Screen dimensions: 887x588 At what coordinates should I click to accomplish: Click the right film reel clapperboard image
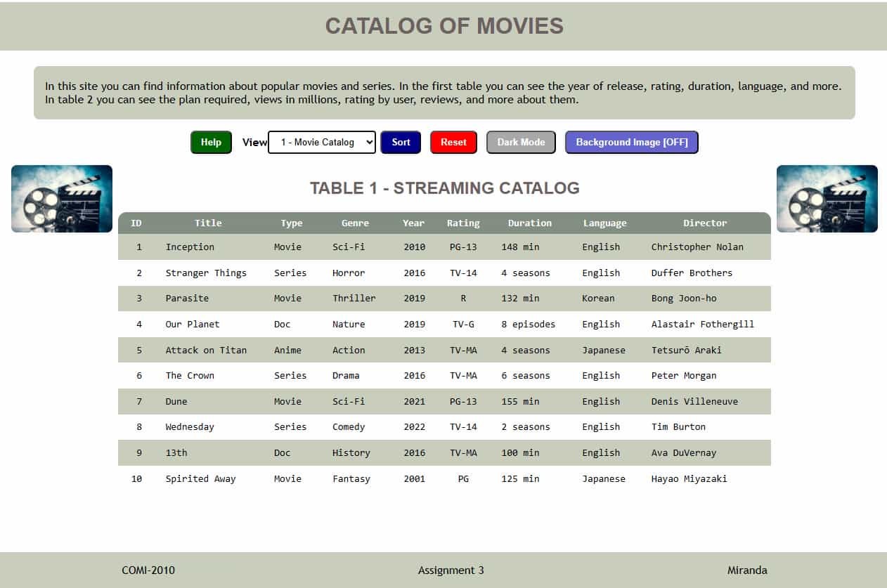(x=827, y=199)
